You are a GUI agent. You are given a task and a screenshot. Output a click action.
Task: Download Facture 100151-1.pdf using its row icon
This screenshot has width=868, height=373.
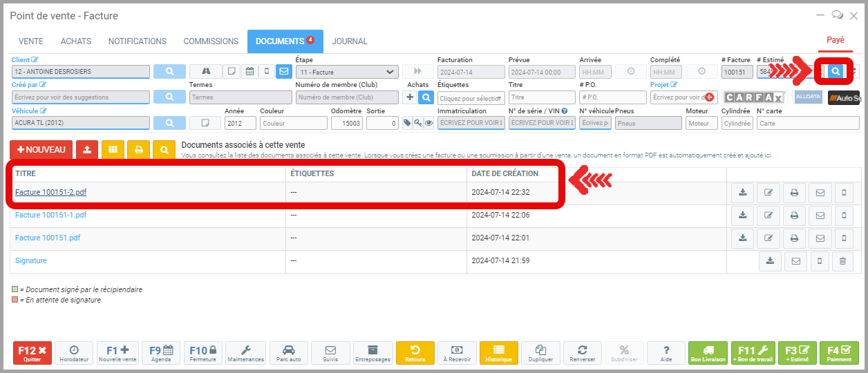click(743, 216)
